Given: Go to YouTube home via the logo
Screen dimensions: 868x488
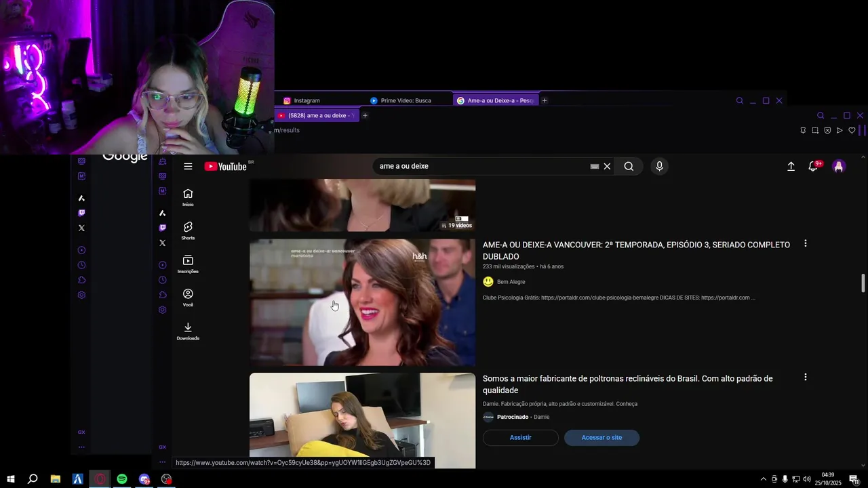Looking at the screenshot, I should (226, 166).
